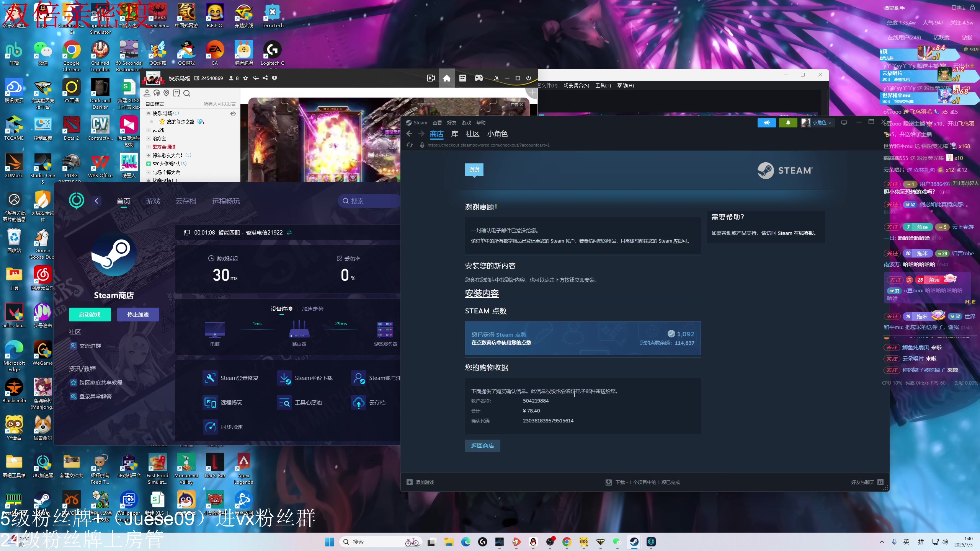Click the accelerator 搜索 search field
Screen dimensions: 980x551
[x=369, y=201]
